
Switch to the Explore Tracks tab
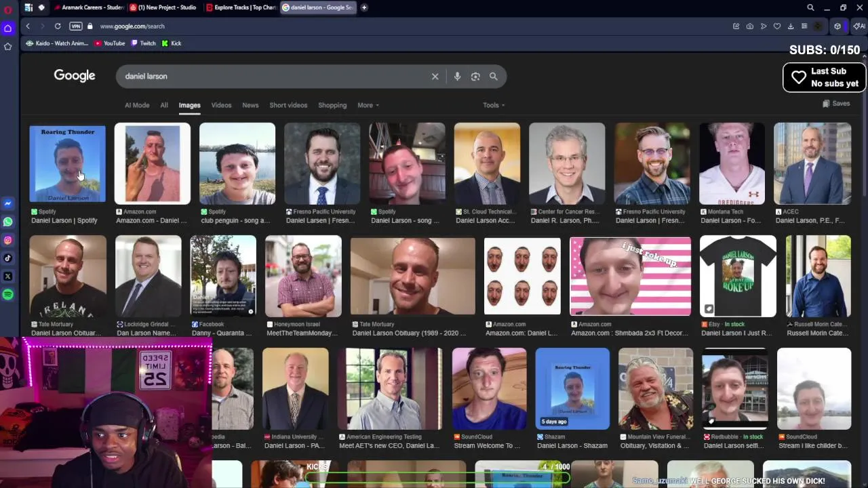click(x=241, y=7)
